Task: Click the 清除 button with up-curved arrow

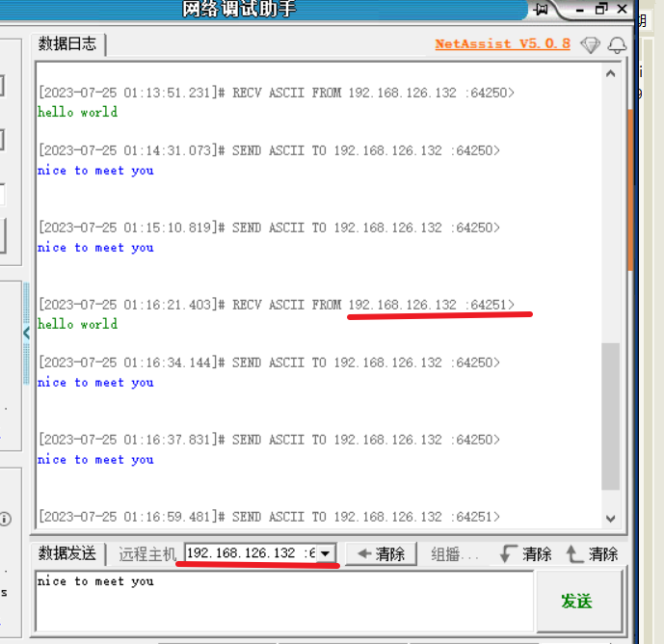Action: click(592, 553)
